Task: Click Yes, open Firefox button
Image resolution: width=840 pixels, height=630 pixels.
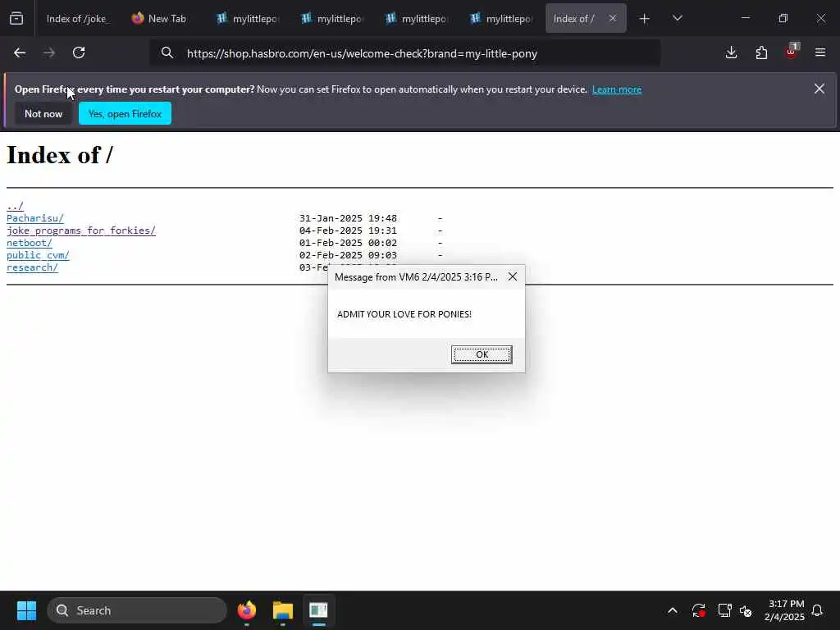Action: click(125, 113)
